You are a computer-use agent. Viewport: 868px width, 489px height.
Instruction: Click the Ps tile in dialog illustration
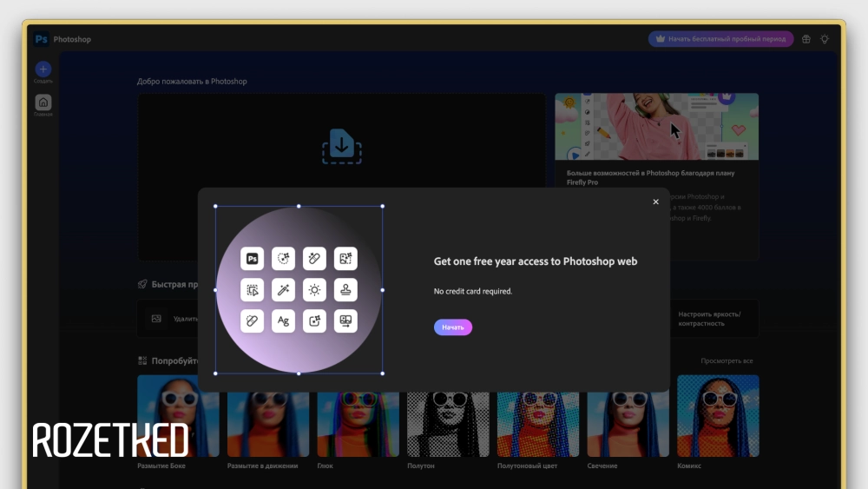pyautogui.click(x=252, y=259)
